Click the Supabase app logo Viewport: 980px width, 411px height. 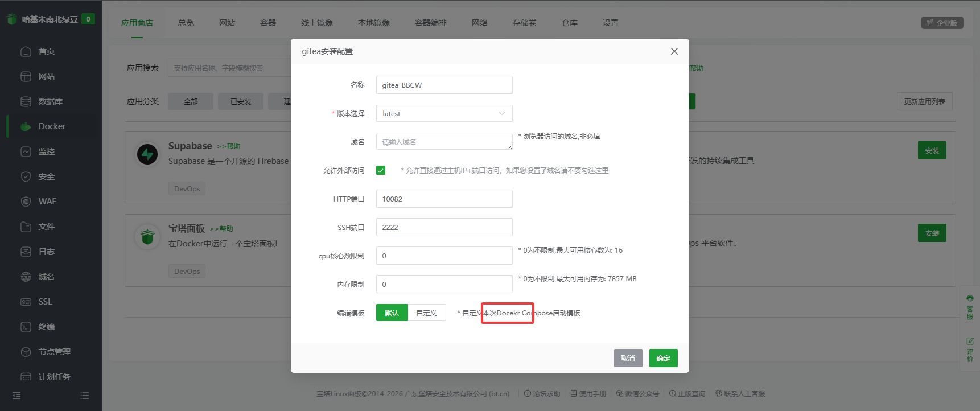pos(147,154)
